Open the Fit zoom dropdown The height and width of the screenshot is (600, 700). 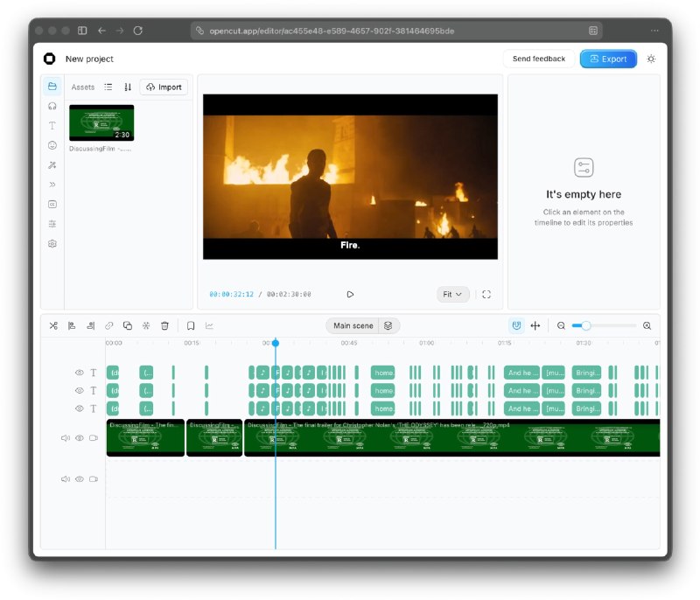click(x=452, y=294)
